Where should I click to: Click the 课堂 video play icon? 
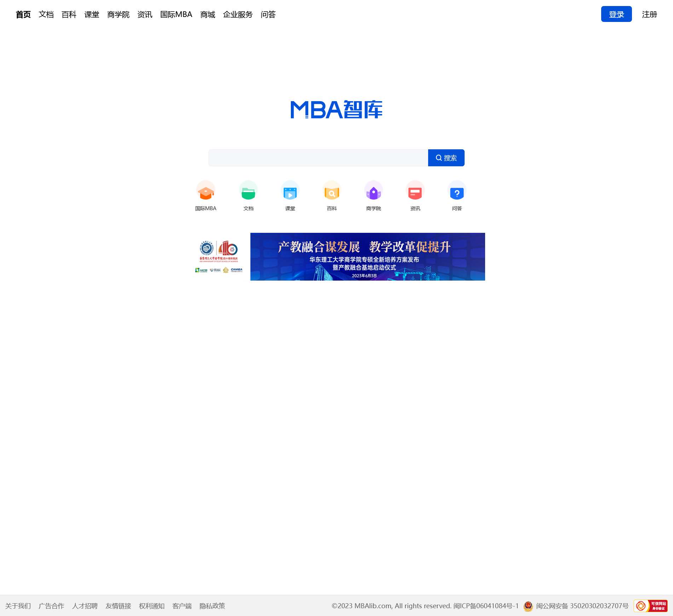pos(290,191)
